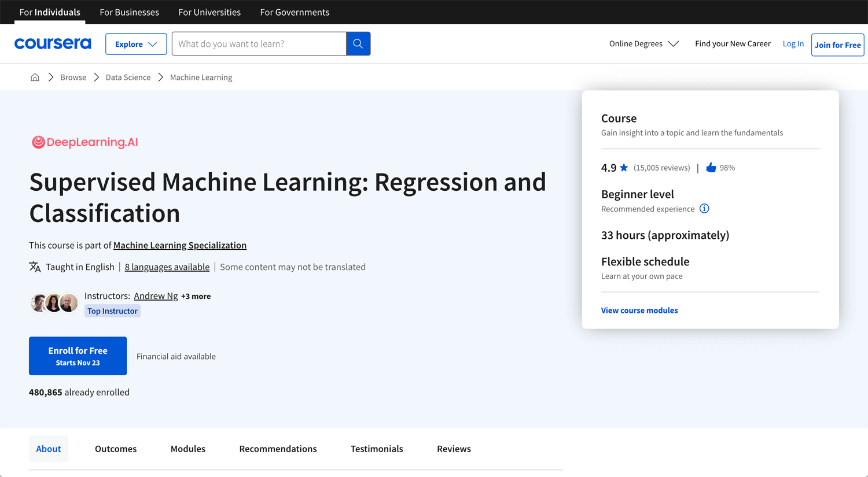Click the Recommended experience info icon

click(704, 209)
